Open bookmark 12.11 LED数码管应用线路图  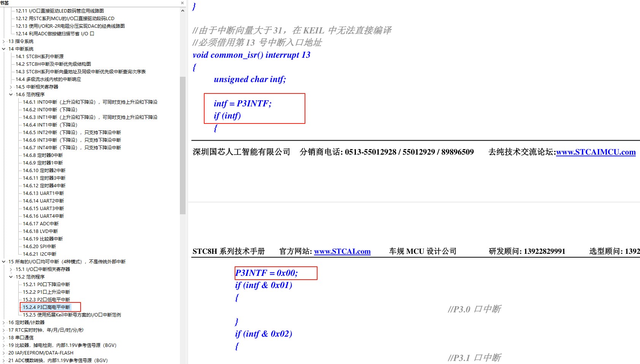point(60,11)
